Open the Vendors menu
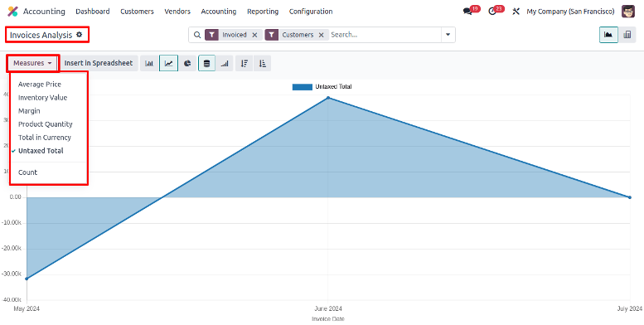This screenshot has height=325, width=644. point(177,12)
